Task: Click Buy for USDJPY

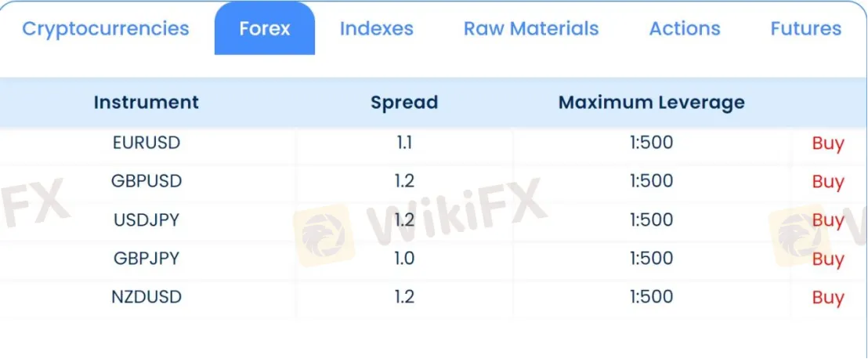Action: pos(827,220)
